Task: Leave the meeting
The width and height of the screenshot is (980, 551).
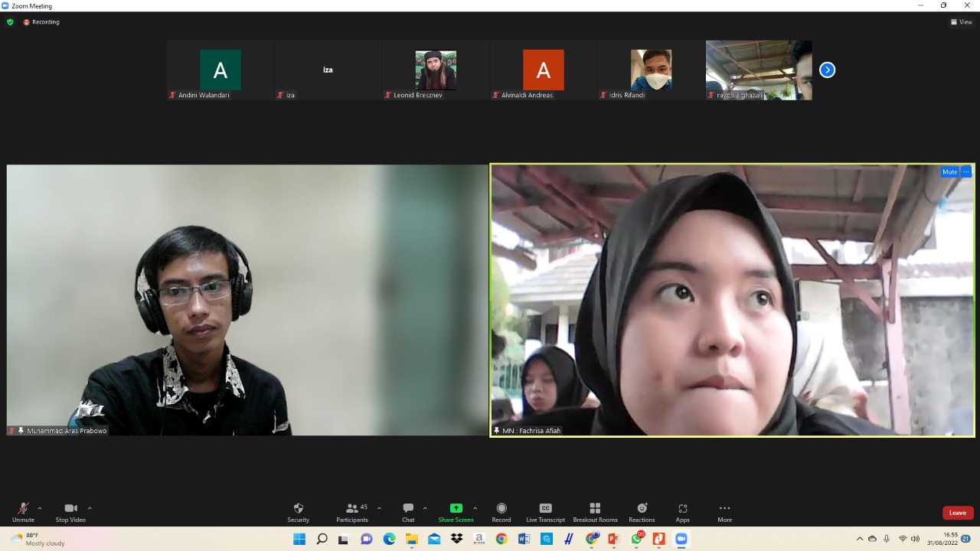Action: click(957, 513)
